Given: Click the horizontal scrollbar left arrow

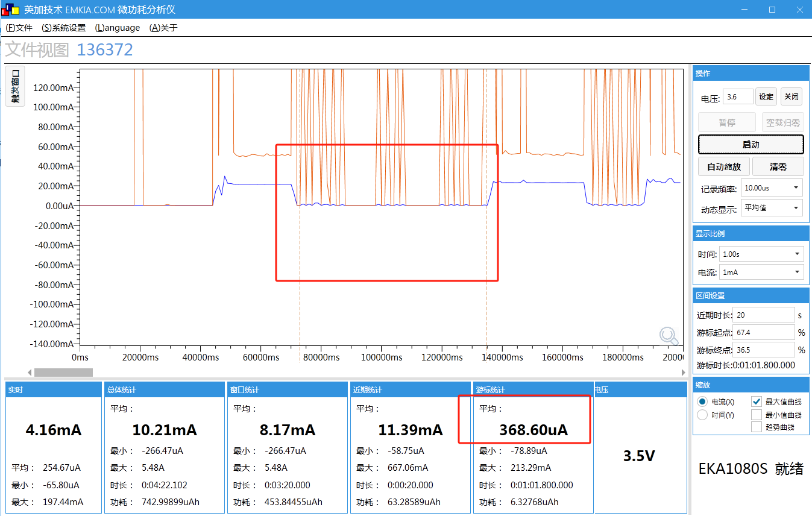Looking at the screenshot, I should (30, 373).
